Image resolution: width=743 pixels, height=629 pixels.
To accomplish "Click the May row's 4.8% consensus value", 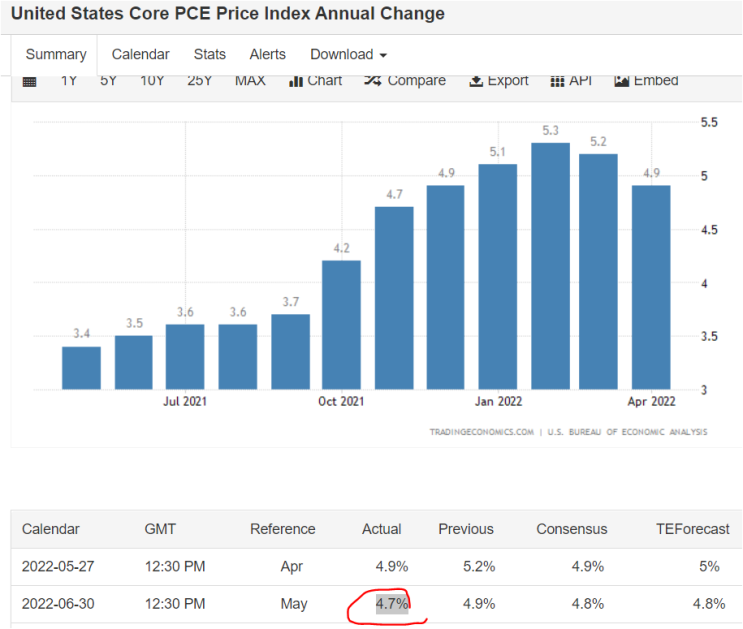I will [x=588, y=604].
